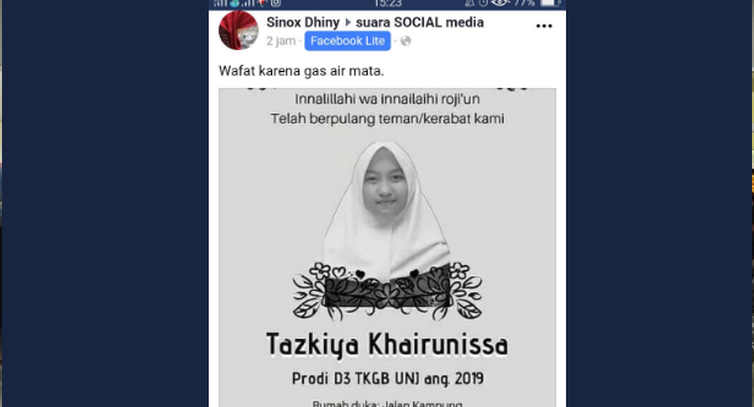This screenshot has height=407, width=754.
Task: Open the three-dot post options menu
Action: pyautogui.click(x=544, y=26)
